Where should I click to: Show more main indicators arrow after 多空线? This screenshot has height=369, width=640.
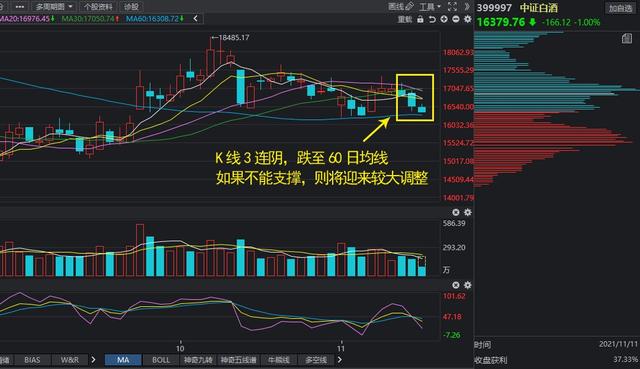(x=340, y=360)
